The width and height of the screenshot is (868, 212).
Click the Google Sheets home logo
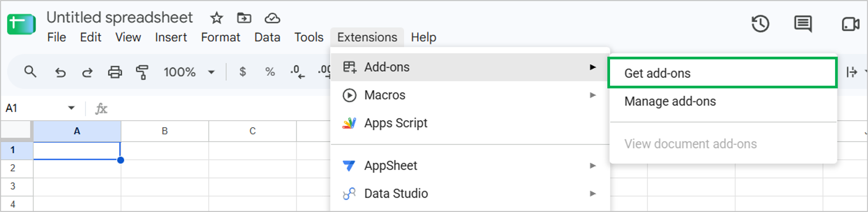[21, 24]
